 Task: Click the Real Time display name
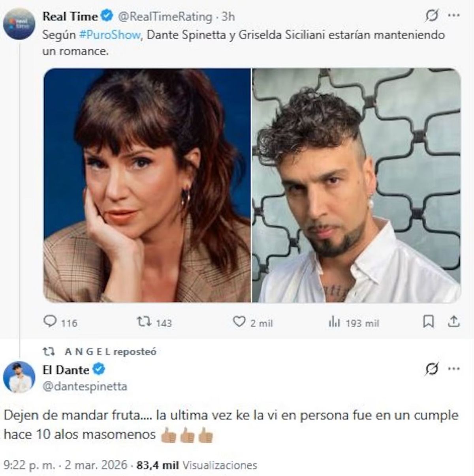(70, 17)
